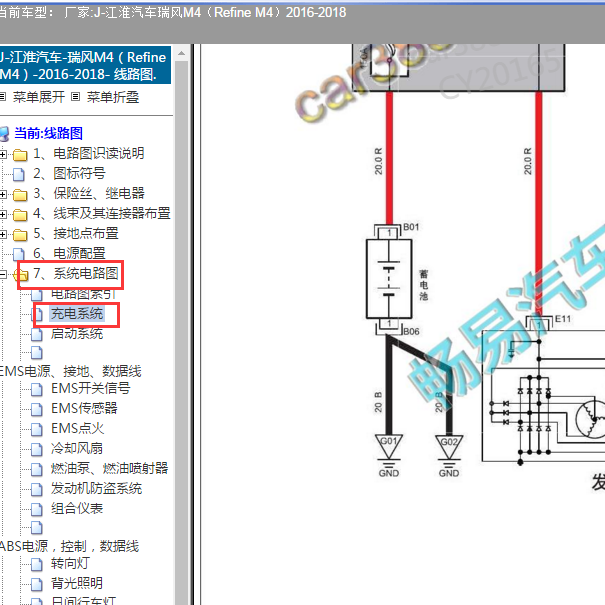Click the computer icon beside 当前:线路图
This screenshot has width=605, height=605.
point(4,134)
